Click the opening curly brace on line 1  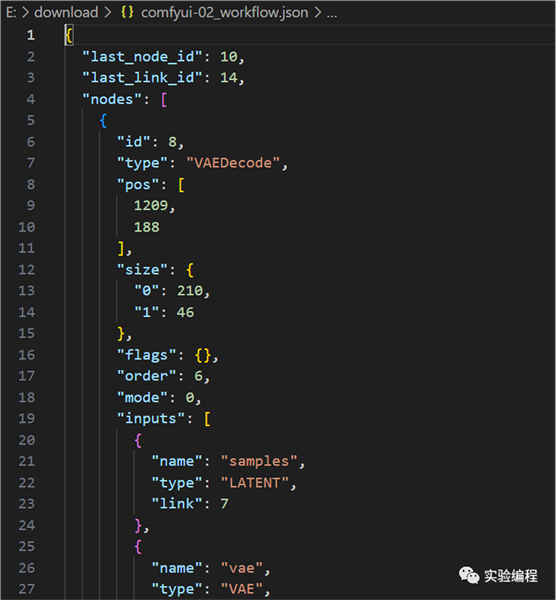pos(69,36)
